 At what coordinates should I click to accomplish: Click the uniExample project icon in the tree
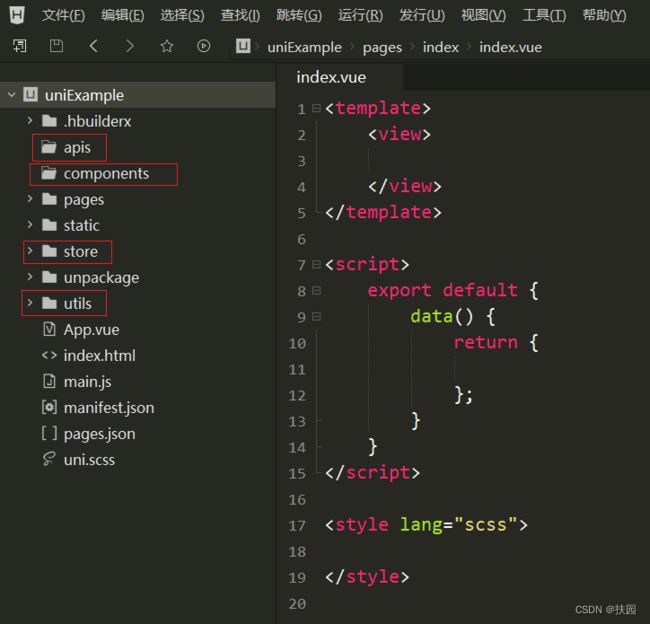30,95
